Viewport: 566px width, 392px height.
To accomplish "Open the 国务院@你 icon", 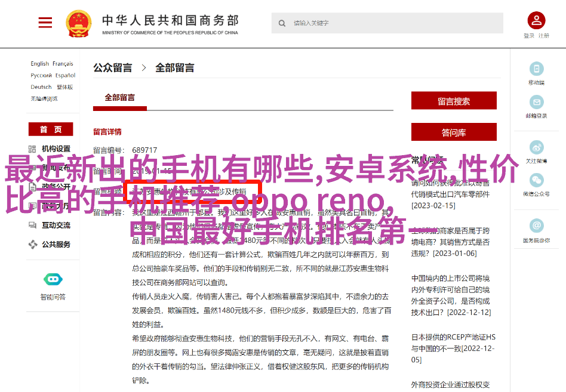I will point(536,226).
